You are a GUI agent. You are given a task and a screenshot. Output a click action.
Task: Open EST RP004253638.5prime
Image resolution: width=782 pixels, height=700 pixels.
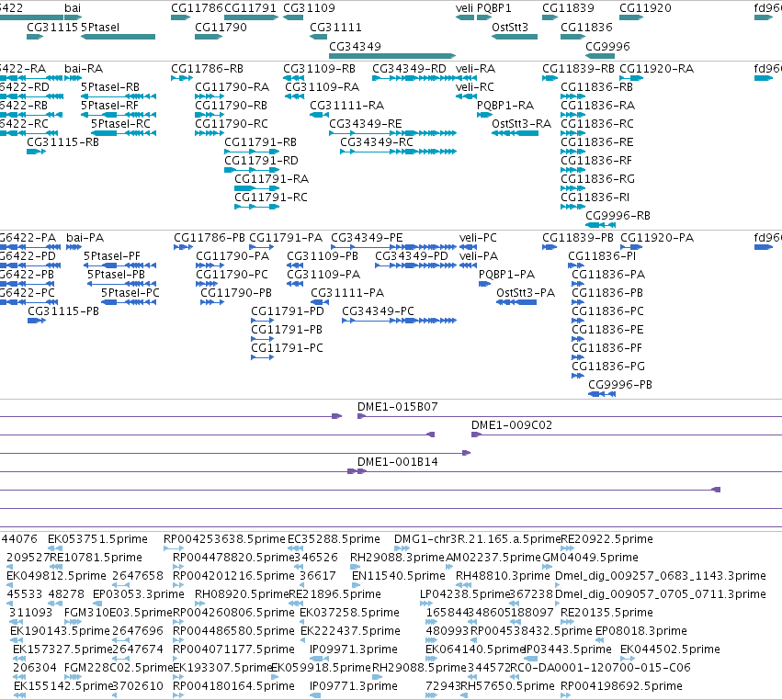(224, 539)
